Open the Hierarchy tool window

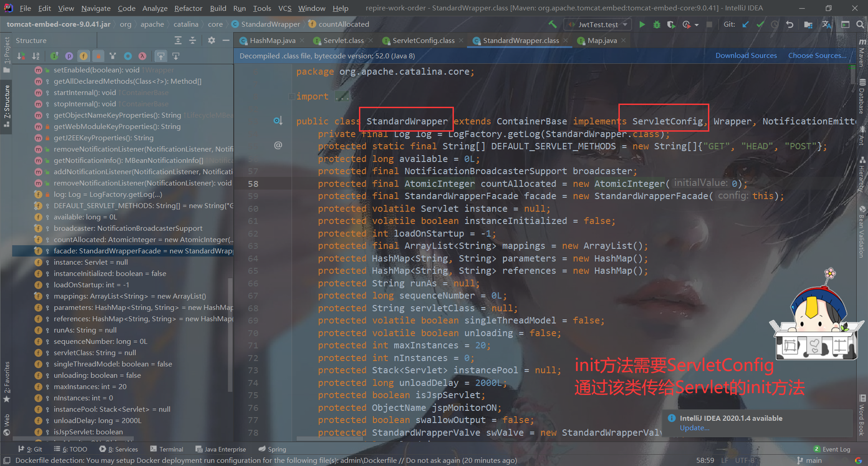(862, 174)
